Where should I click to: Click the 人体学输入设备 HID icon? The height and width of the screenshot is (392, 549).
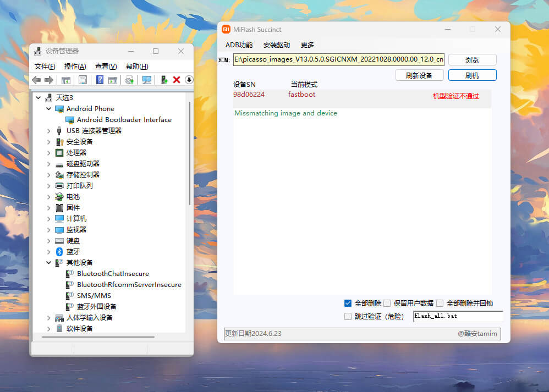click(59, 318)
